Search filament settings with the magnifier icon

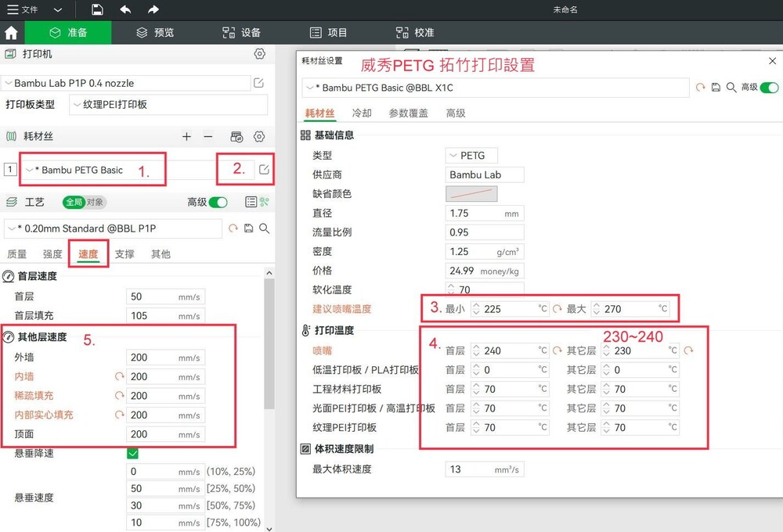pyautogui.click(x=731, y=88)
